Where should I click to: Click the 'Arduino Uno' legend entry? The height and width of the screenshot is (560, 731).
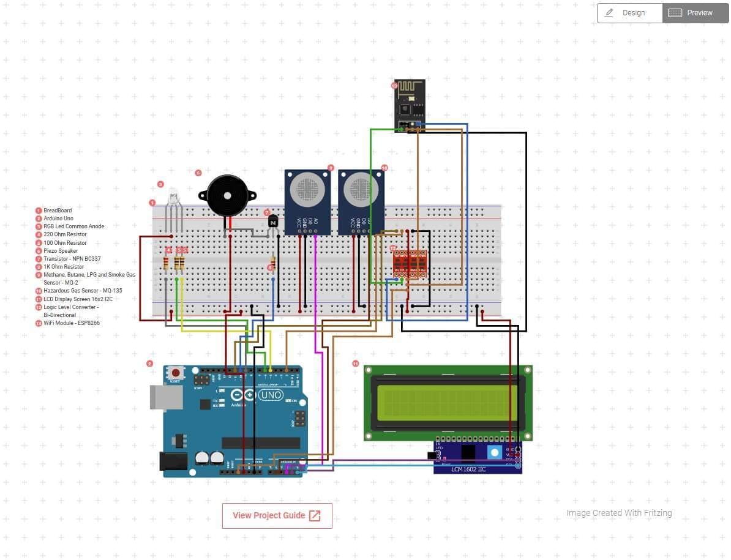pyautogui.click(x=58, y=218)
